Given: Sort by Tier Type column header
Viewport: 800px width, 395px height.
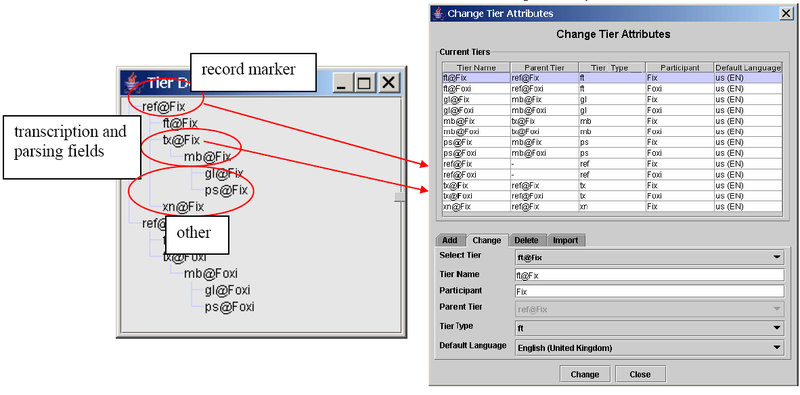Looking at the screenshot, I should point(612,67).
